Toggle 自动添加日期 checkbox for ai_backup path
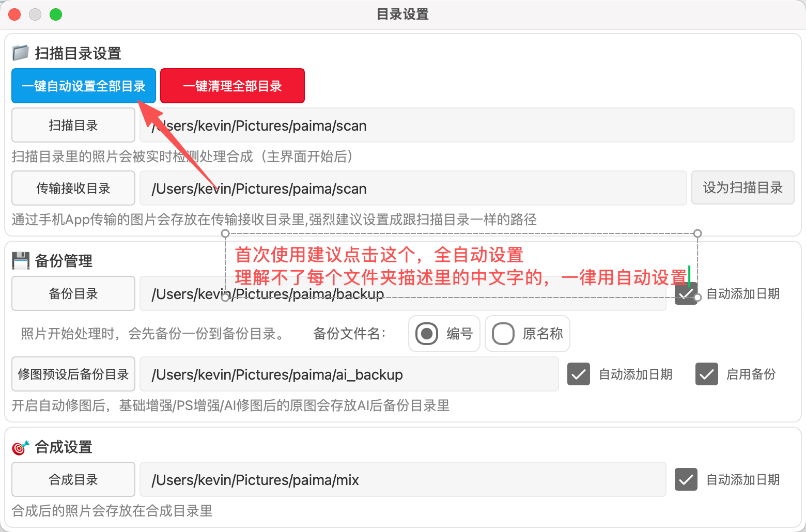Screen dimensions: 806x532 579,374
